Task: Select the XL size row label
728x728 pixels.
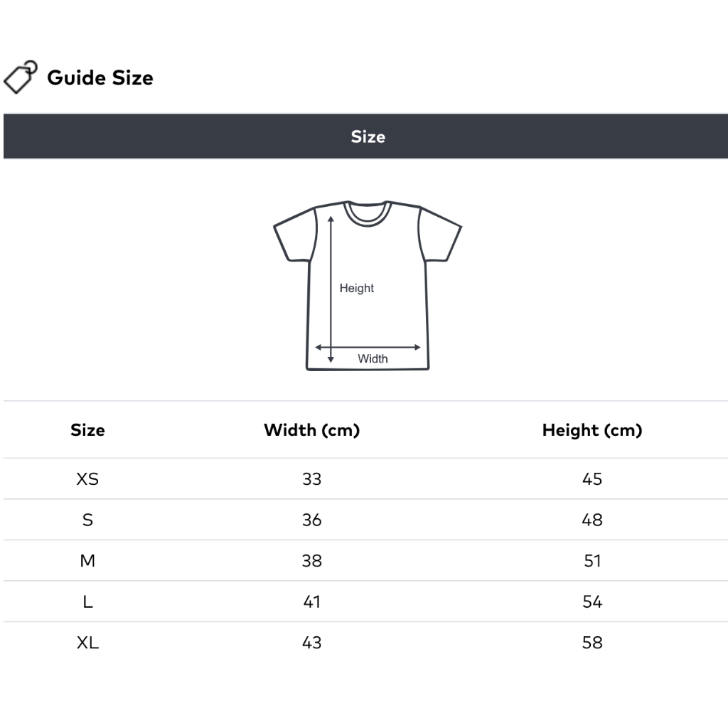Action: (87, 643)
